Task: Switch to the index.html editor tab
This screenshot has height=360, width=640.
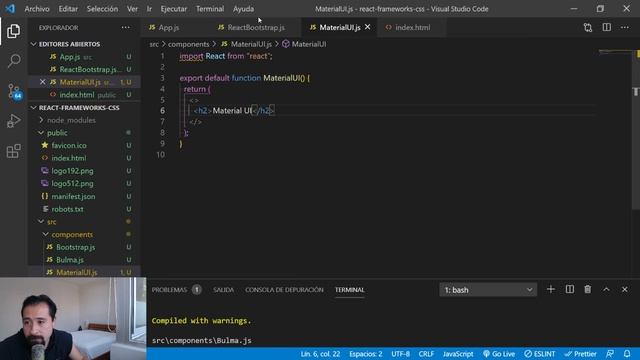Action: pos(412,27)
